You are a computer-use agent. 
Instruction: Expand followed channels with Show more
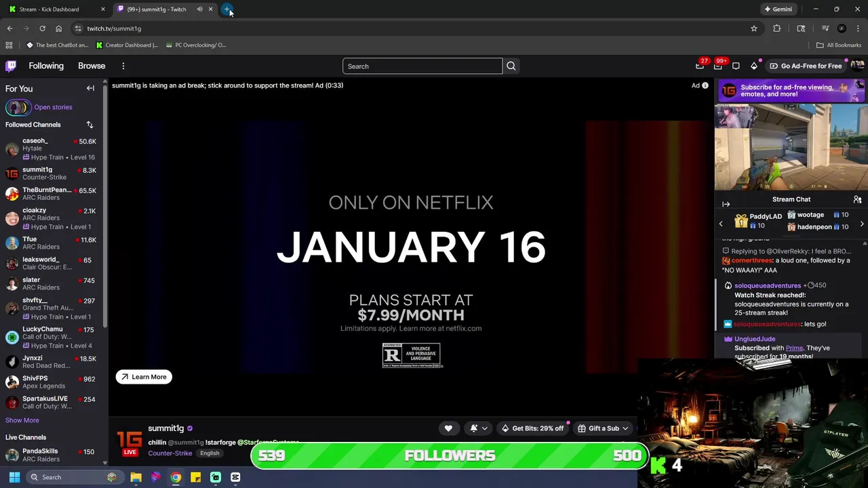22,420
